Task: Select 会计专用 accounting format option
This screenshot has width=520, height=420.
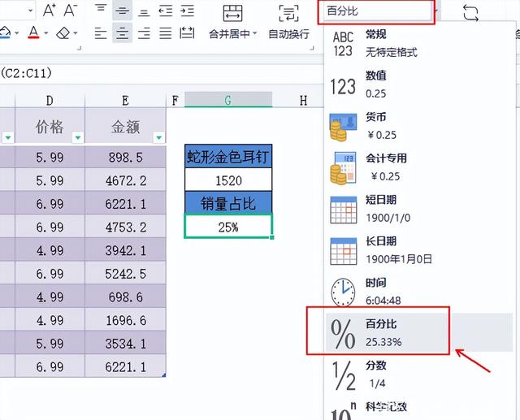Action: click(x=419, y=167)
